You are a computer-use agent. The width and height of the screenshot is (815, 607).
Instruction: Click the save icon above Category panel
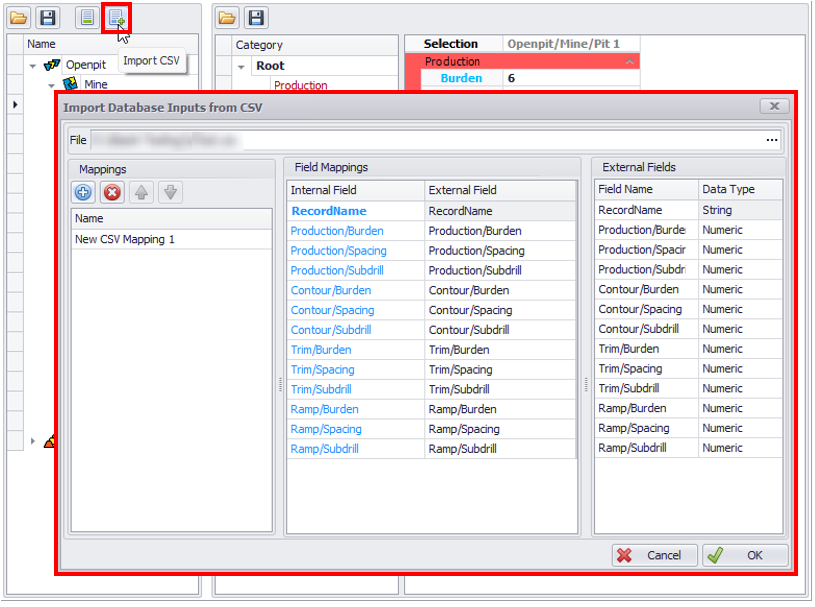(x=256, y=17)
